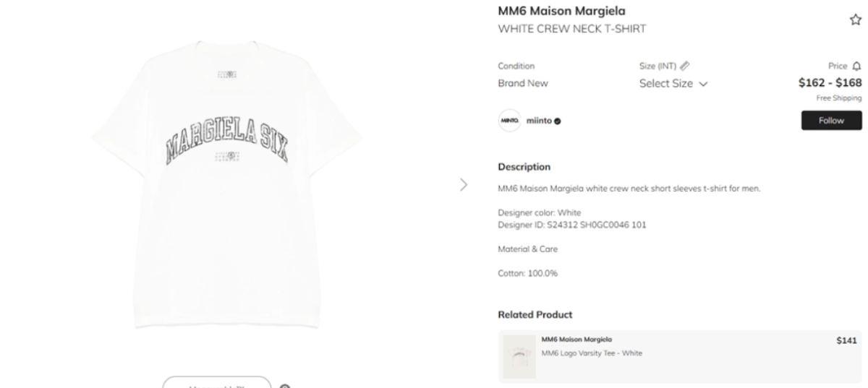Open the Select Size dropdown

pyautogui.click(x=673, y=83)
